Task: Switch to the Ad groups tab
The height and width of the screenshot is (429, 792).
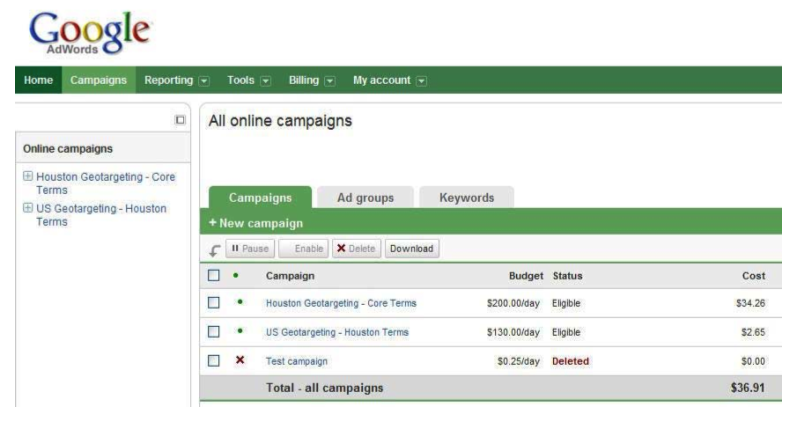Action: coord(365,198)
